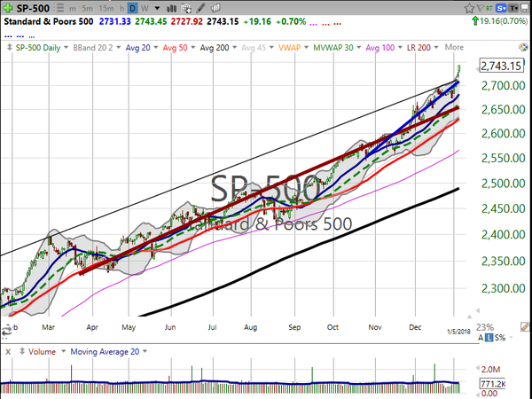Click the add indicator template icon
The height and width of the screenshot is (399, 532).
(186, 8)
